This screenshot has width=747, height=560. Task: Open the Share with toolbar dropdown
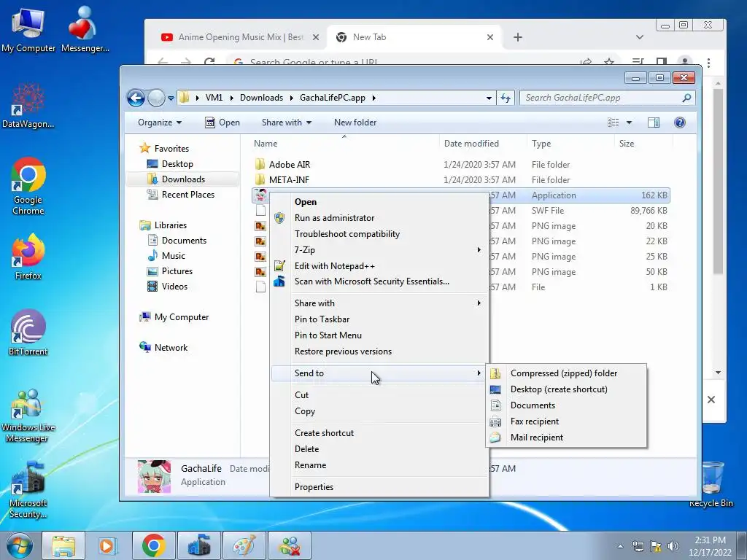pyautogui.click(x=286, y=122)
